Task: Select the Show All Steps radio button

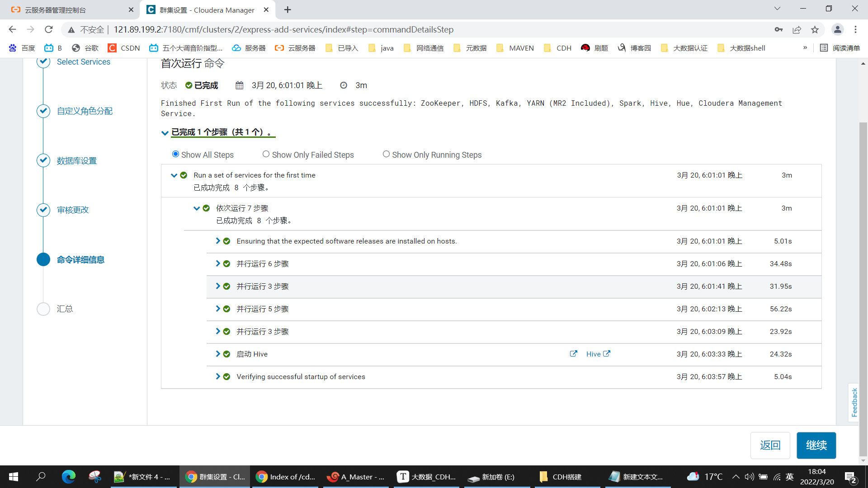Action: pyautogui.click(x=175, y=154)
